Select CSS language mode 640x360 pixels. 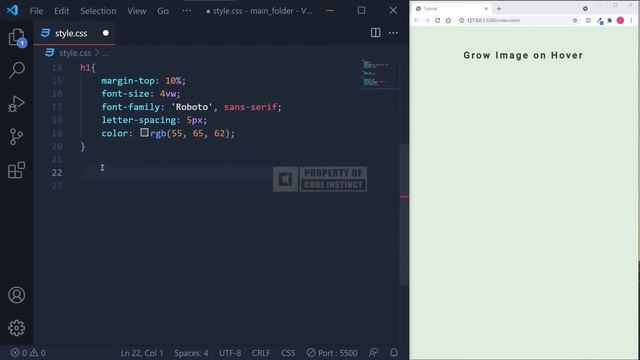[288, 353]
